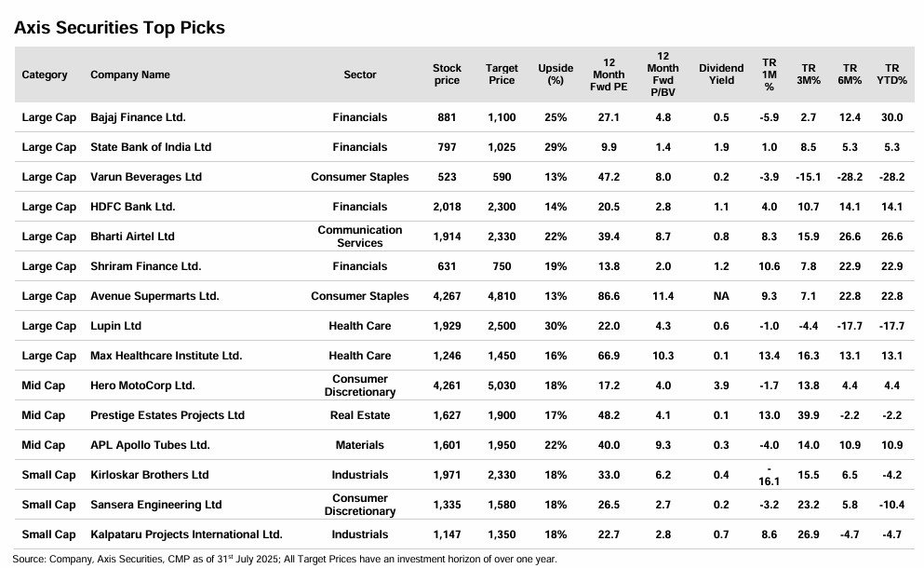Click the Bajaj Finance Ltd. company name

[138, 117]
